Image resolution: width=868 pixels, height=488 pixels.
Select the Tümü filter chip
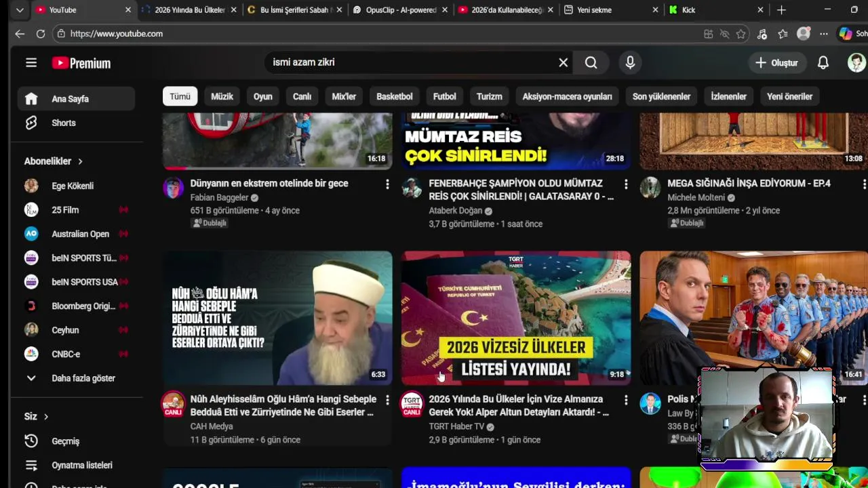tap(180, 96)
